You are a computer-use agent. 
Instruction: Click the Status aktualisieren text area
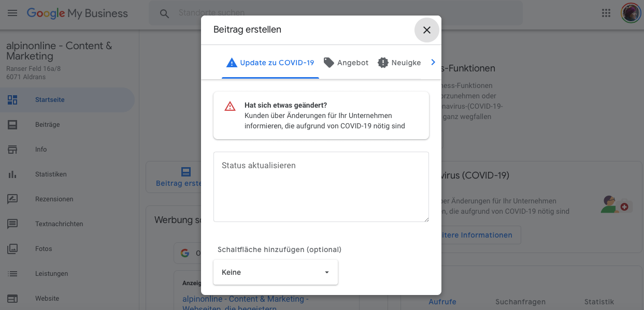(x=321, y=187)
